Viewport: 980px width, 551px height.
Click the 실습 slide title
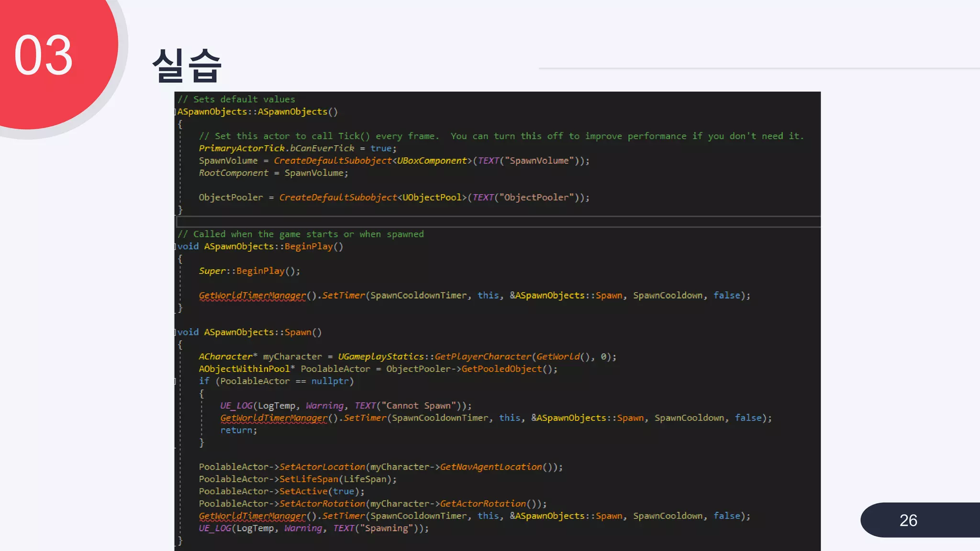187,65
